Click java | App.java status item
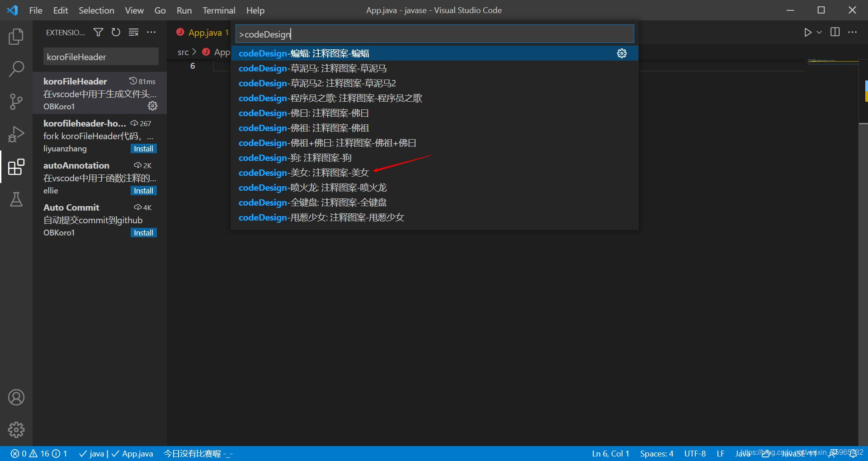This screenshot has width=868, height=461. pyautogui.click(x=116, y=453)
